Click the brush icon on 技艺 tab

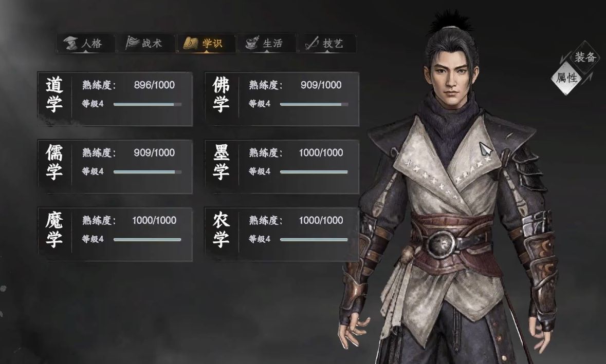[x=313, y=43]
